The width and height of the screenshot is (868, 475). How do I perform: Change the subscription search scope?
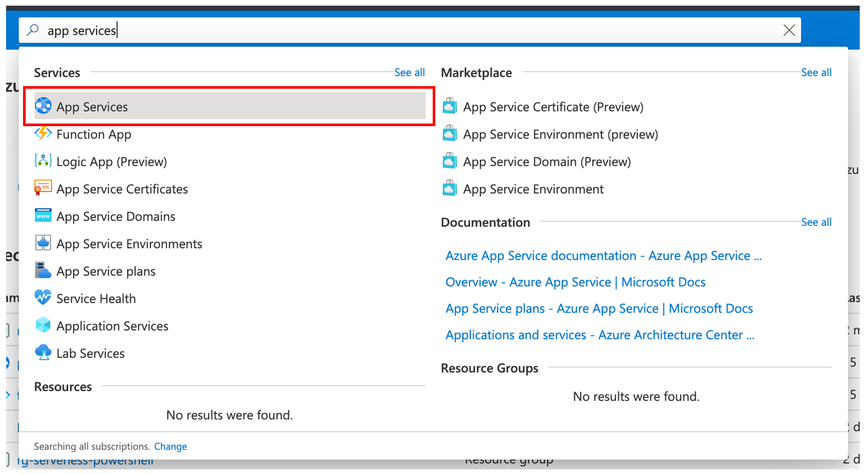170,446
